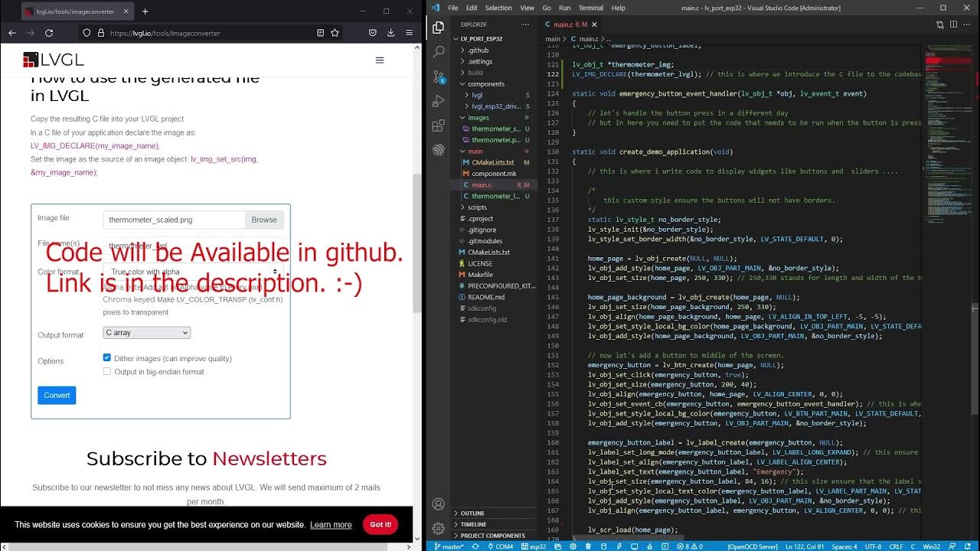Open the File menu in VS Code
The width and height of the screenshot is (980, 551).
[453, 8]
